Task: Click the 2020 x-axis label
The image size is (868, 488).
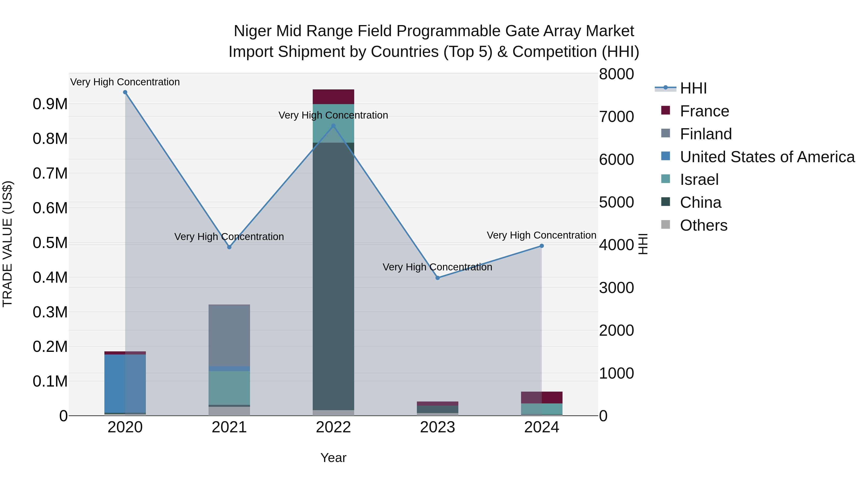Action: click(125, 427)
